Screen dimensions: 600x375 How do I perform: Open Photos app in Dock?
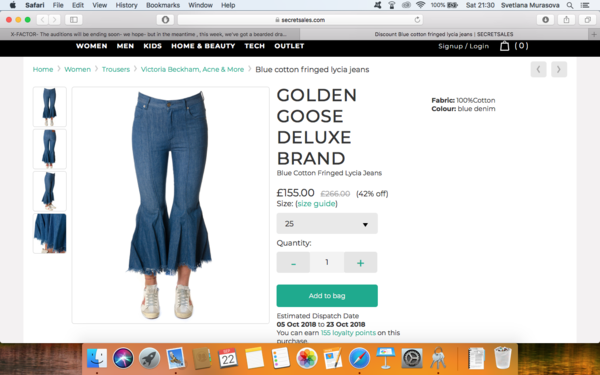coord(307,358)
